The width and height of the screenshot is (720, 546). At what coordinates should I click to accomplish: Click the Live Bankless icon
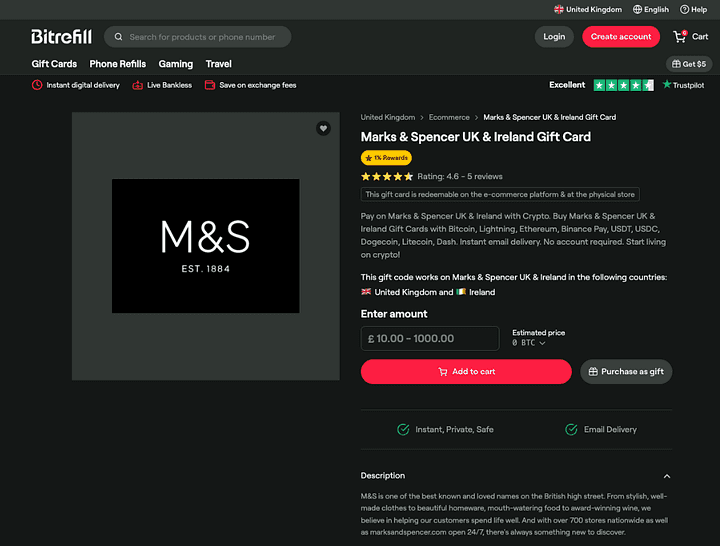137,85
